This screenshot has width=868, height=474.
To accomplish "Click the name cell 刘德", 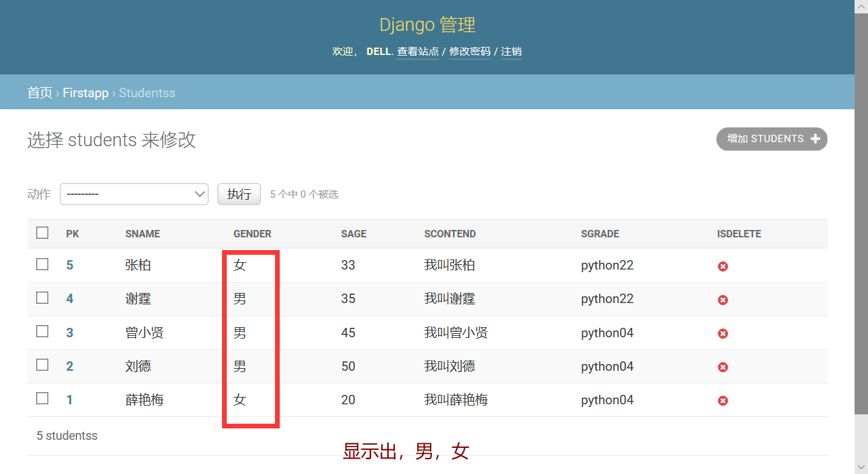I will (x=138, y=366).
